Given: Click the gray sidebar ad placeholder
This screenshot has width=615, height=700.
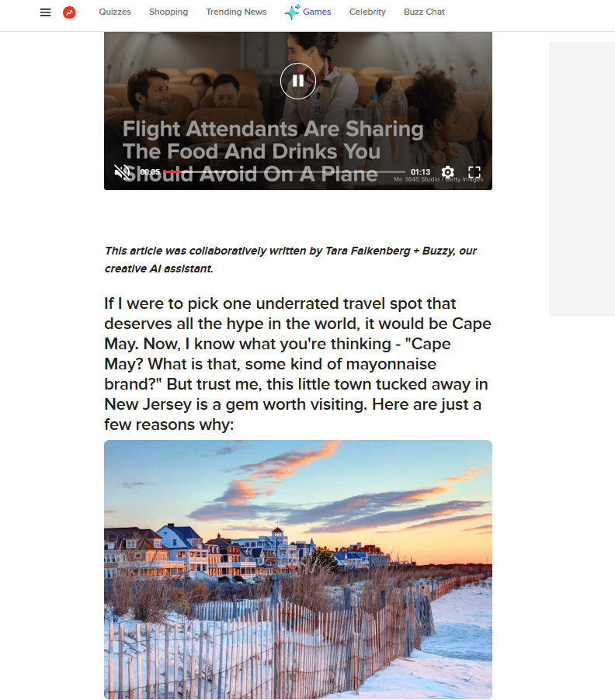Looking at the screenshot, I should (x=582, y=179).
